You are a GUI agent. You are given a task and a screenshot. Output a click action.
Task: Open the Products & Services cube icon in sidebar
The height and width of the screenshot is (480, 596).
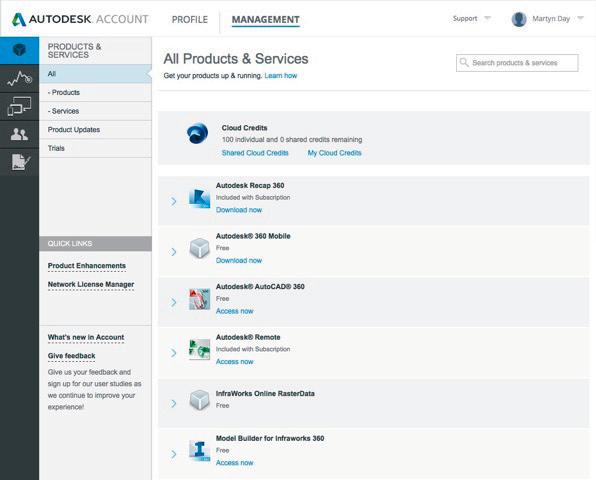click(x=19, y=50)
